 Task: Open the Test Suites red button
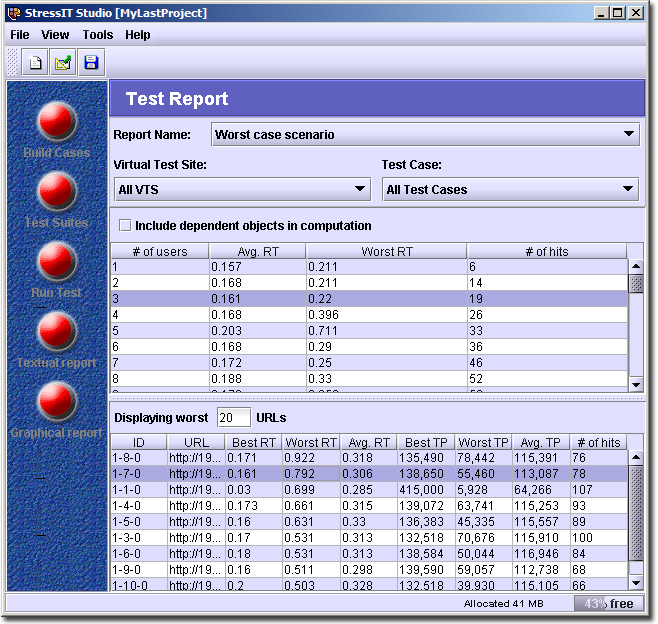pyautogui.click(x=57, y=191)
